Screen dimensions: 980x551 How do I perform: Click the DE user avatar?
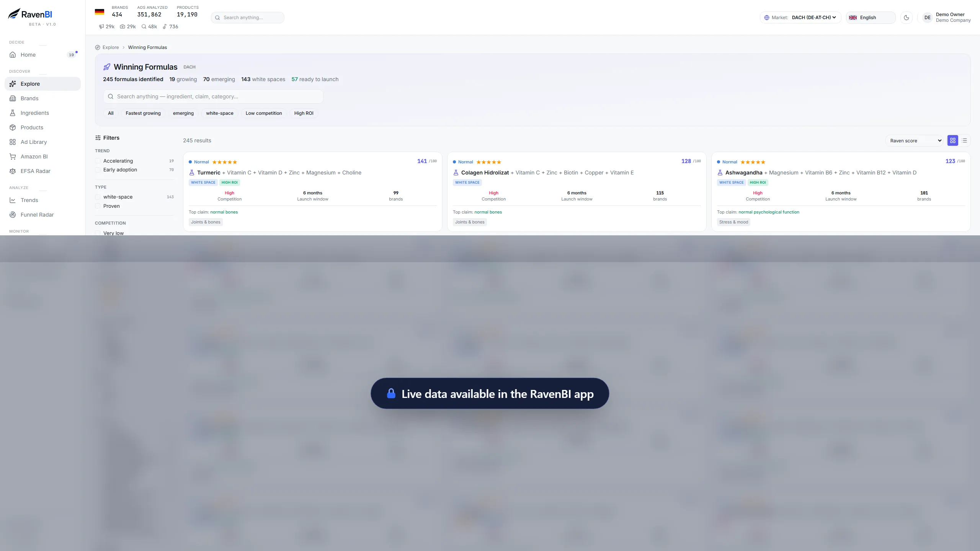pyautogui.click(x=927, y=18)
